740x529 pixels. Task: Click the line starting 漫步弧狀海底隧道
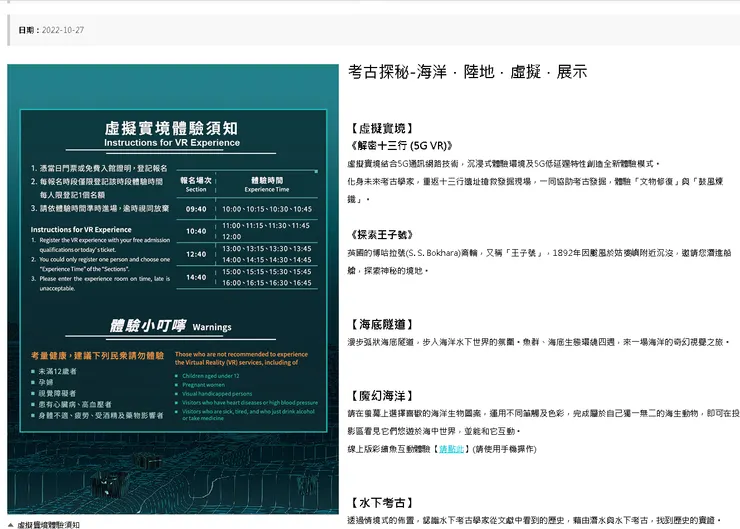pos(538,342)
